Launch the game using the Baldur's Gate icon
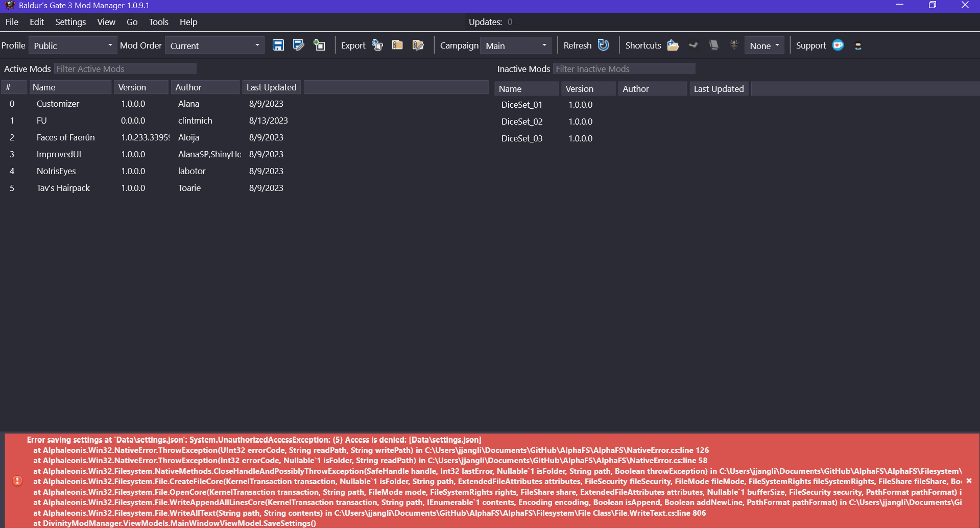980x528 pixels. pos(734,45)
